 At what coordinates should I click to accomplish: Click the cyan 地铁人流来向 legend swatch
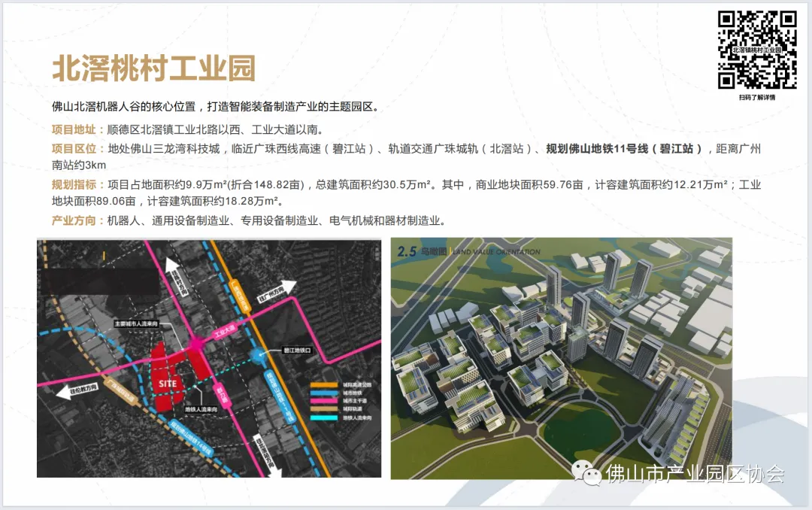tap(324, 417)
